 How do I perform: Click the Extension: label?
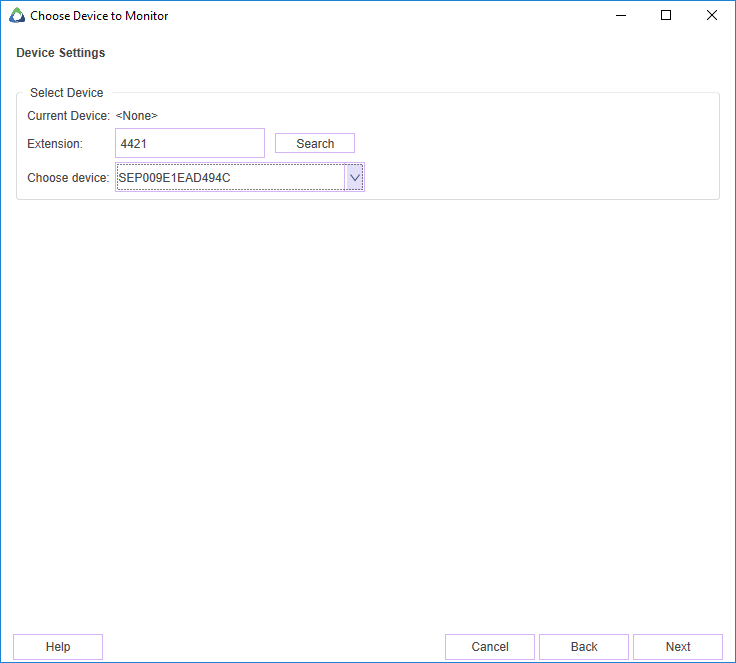click(x=55, y=144)
